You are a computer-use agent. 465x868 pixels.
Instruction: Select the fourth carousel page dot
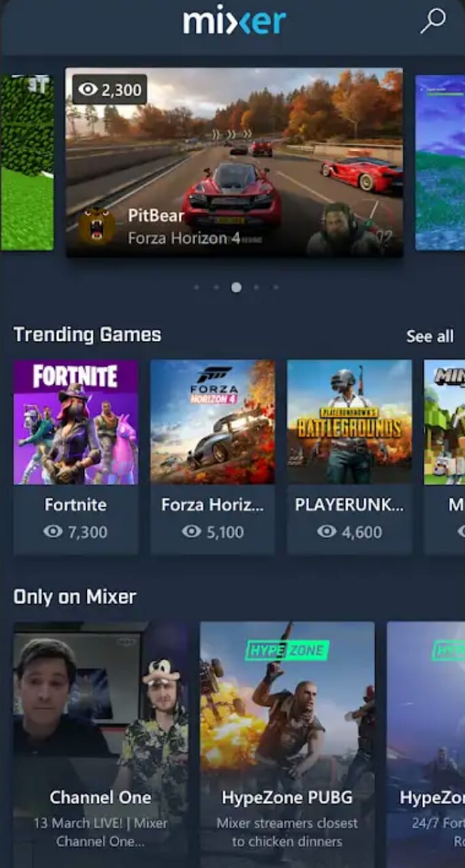(256, 288)
